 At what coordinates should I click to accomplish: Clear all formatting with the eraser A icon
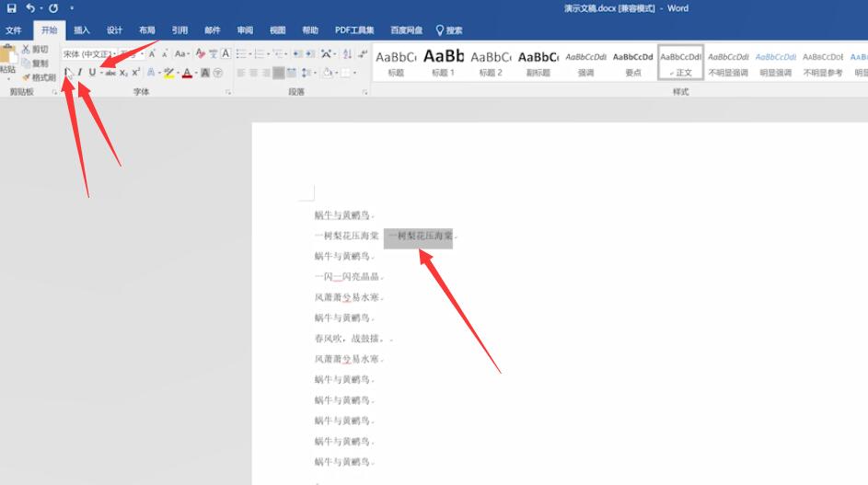(x=201, y=53)
